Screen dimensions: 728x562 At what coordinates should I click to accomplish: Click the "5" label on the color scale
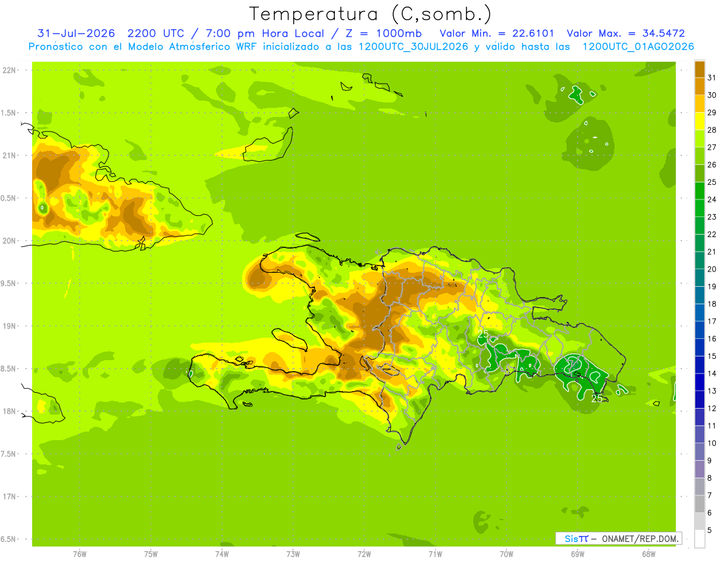click(710, 531)
